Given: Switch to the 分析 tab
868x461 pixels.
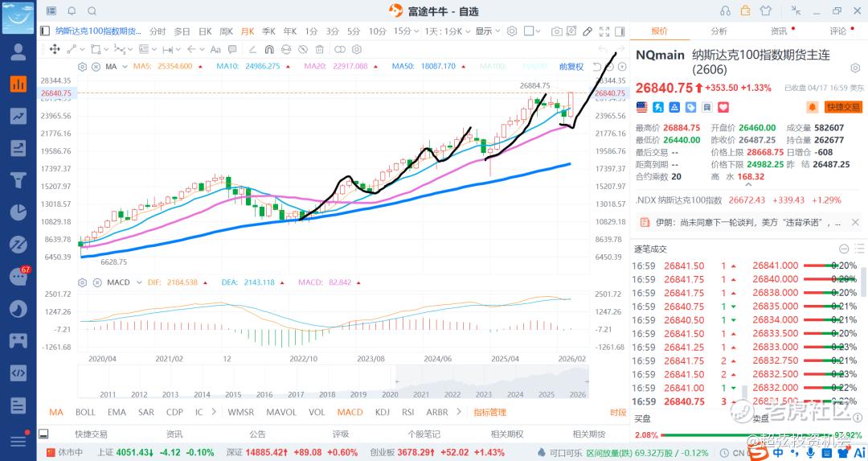Looking at the screenshot, I should (719, 31).
